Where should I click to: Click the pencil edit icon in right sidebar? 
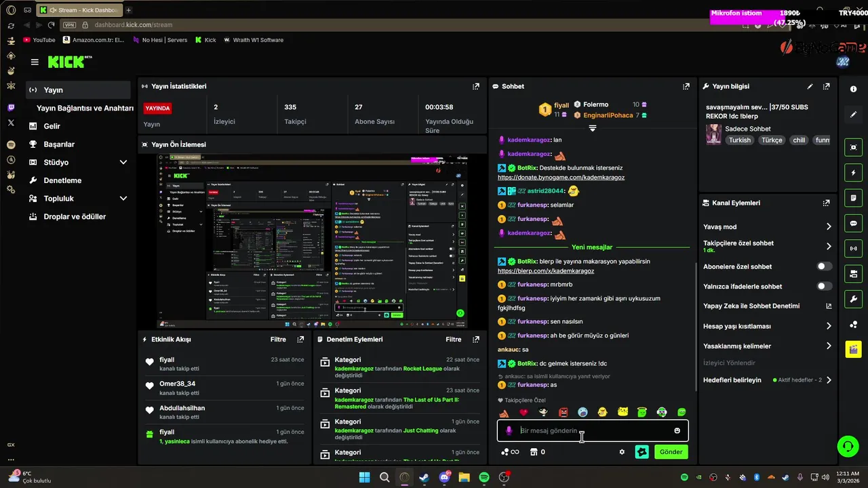(x=853, y=115)
